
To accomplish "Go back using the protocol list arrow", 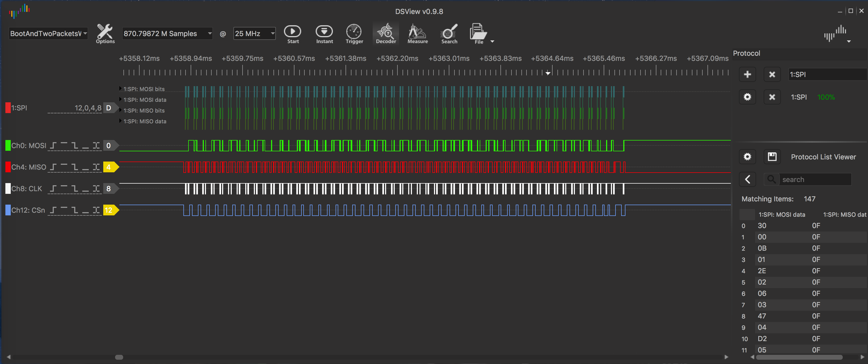I will coord(747,179).
